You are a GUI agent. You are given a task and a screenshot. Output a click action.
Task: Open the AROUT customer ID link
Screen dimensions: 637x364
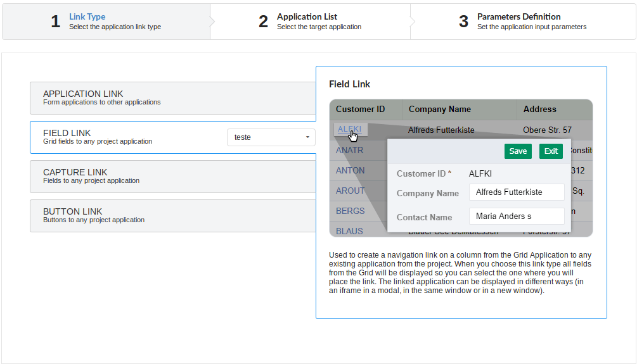351,191
